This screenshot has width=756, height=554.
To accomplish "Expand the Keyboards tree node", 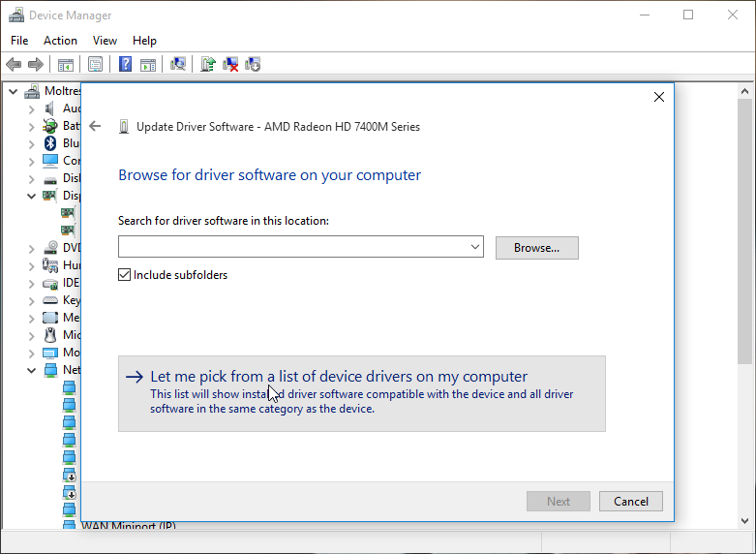I will [31, 301].
